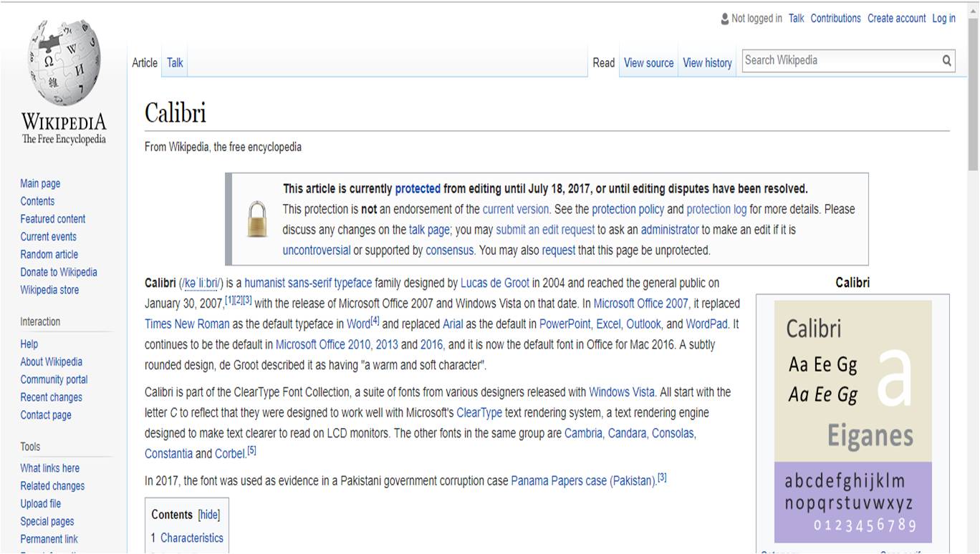Image resolution: width=980 pixels, height=554 pixels.
Task: Open the administrator link
Action: 669,230
